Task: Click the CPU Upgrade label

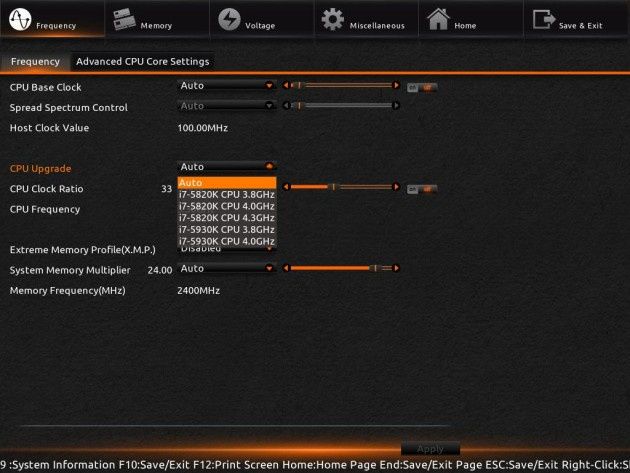Action: [x=41, y=168]
